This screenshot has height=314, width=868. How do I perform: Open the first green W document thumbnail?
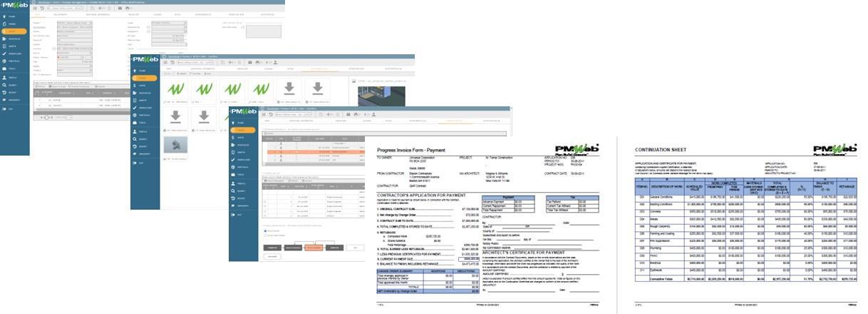[173, 88]
